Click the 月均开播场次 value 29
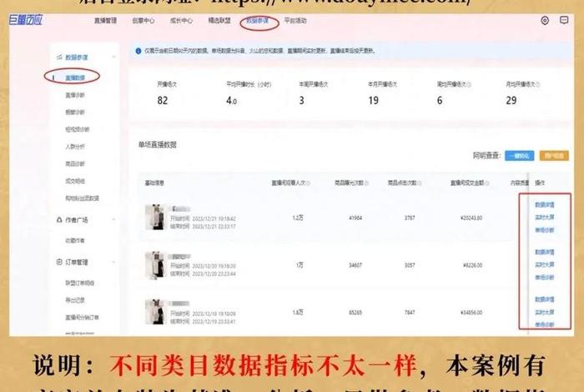This screenshot has height=392, width=584. tap(511, 101)
